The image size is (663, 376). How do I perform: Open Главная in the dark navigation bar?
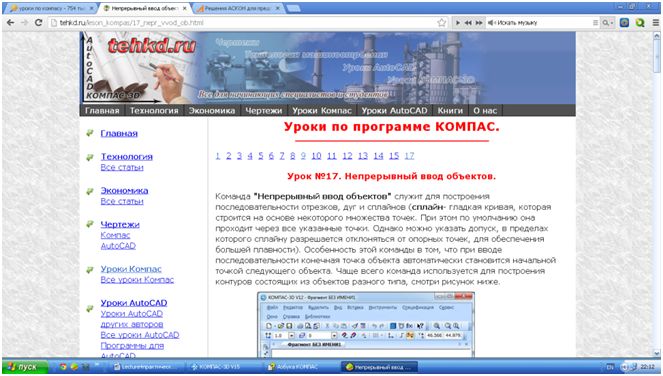[102, 110]
